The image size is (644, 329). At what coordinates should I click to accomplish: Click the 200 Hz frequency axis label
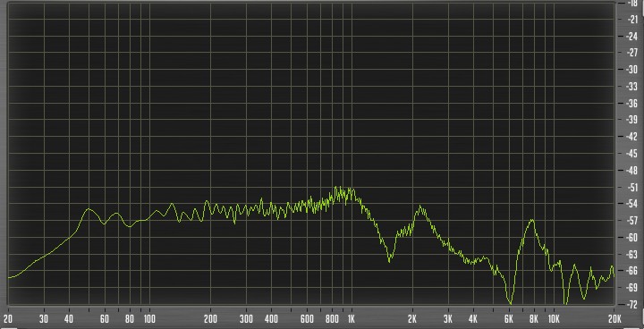coord(210,319)
